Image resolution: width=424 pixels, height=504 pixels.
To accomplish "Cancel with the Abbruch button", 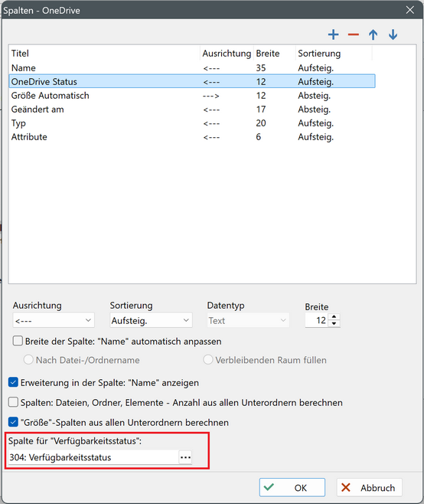I will [369, 487].
